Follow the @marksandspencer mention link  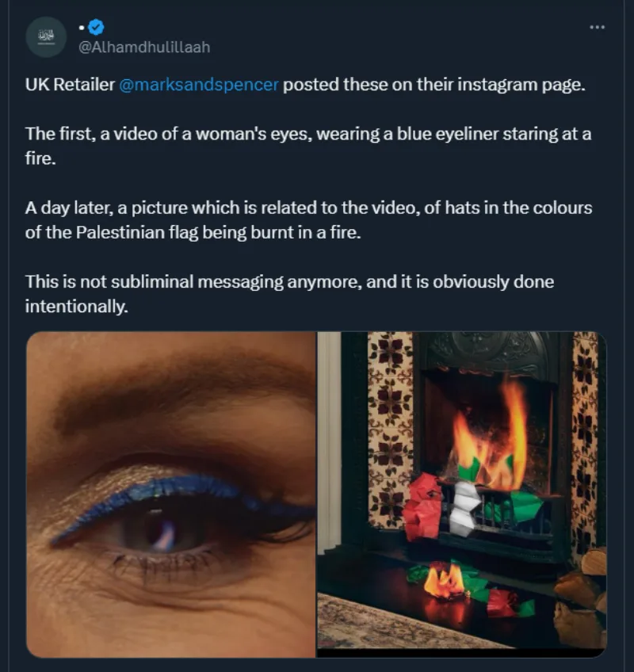(198, 85)
